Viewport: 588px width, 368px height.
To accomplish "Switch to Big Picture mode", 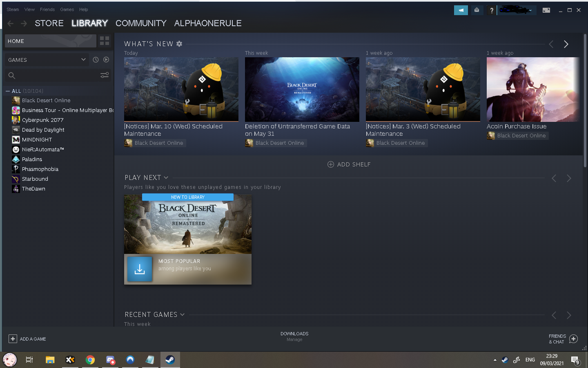I will click(x=546, y=10).
